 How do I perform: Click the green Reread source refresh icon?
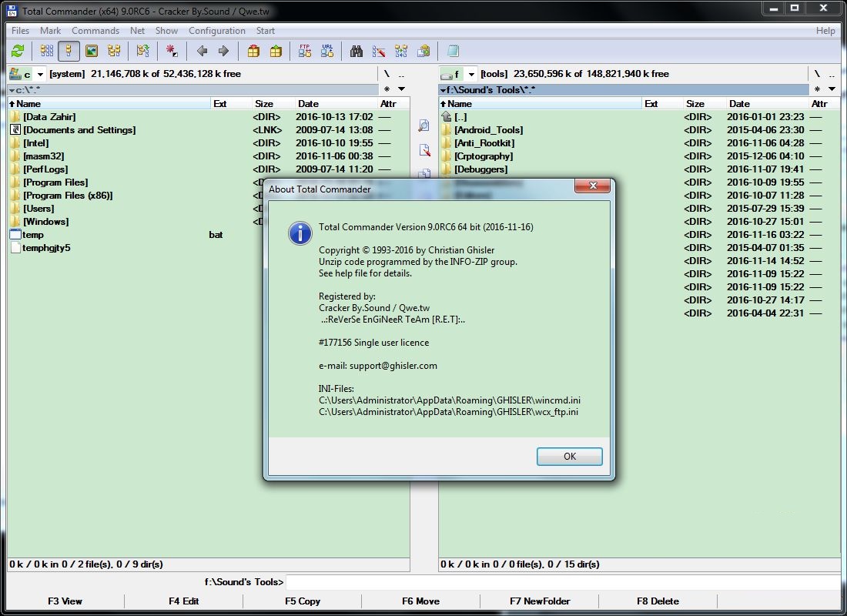point(18,52)
